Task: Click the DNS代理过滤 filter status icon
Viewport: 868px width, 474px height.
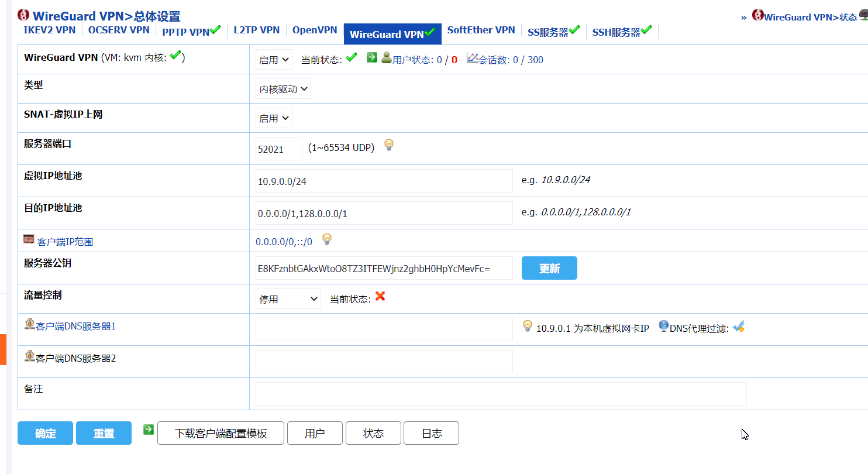Action: tap(739, 327)
